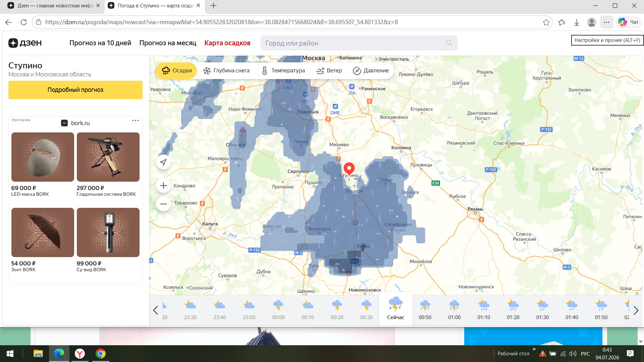This screenshot has width=644, height=362.
Task: Reload the current page
Action: [23, 22]
